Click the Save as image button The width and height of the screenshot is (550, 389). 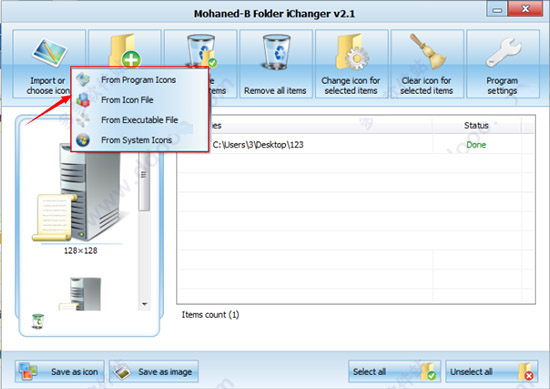pyautogui.click(x=154, y=371)
